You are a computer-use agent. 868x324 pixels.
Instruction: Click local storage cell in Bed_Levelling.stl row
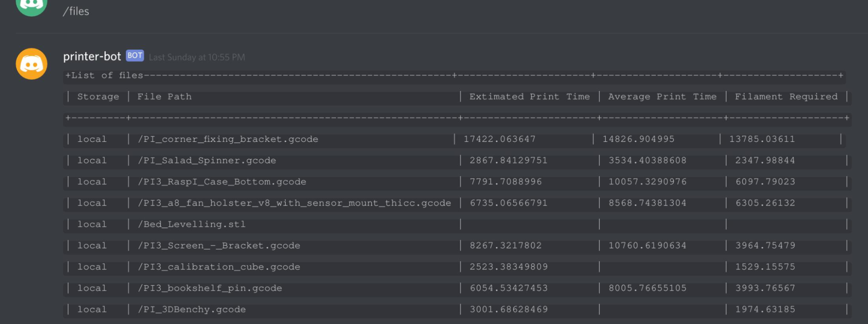click(92, 224)
